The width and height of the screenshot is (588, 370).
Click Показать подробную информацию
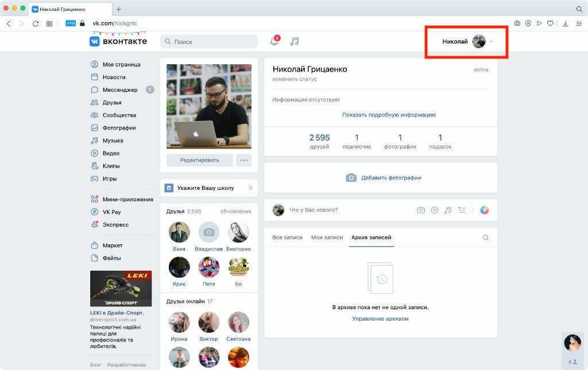(389, 115)
